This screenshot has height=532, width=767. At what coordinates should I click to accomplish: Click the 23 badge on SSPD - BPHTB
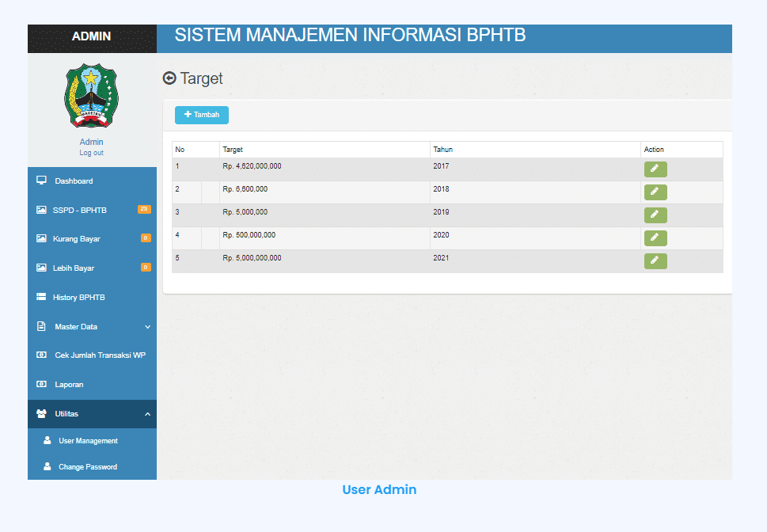pos(144,210)
